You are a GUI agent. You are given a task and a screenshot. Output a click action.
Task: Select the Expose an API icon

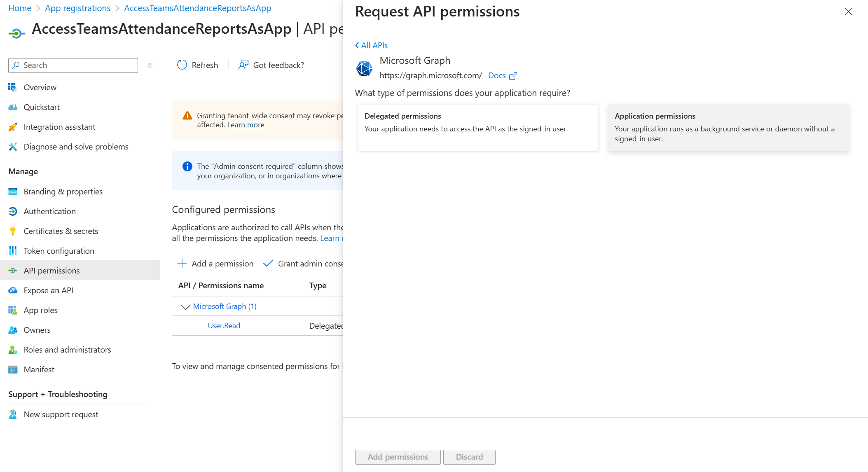pyautogui.click(x=13, y=290)
